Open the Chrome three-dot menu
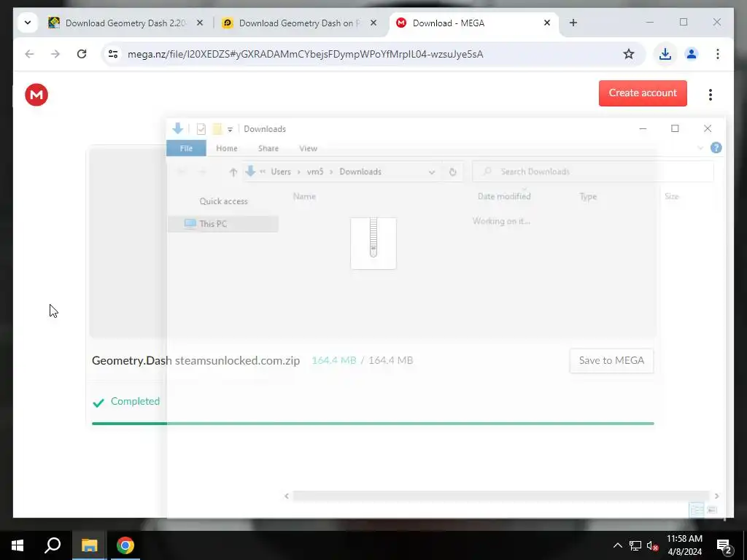 718,54
